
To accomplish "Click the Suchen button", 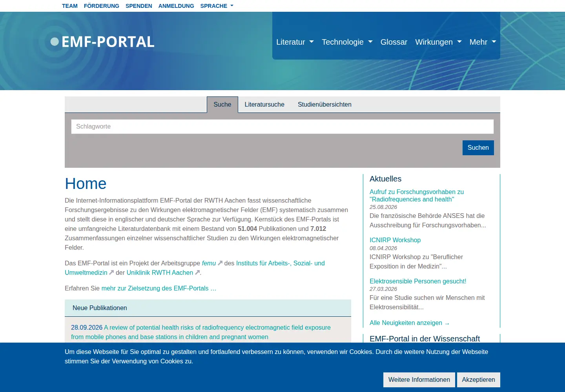I will click(478, 148).
